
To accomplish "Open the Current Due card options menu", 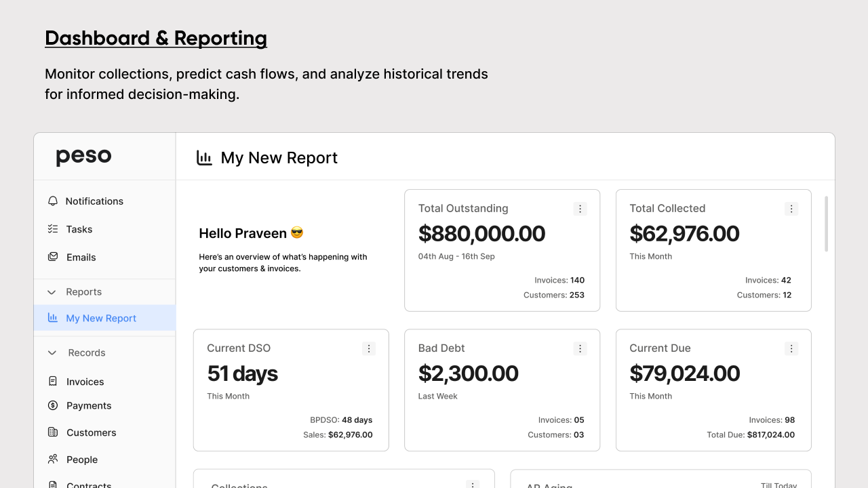I will tap(791, 348).
